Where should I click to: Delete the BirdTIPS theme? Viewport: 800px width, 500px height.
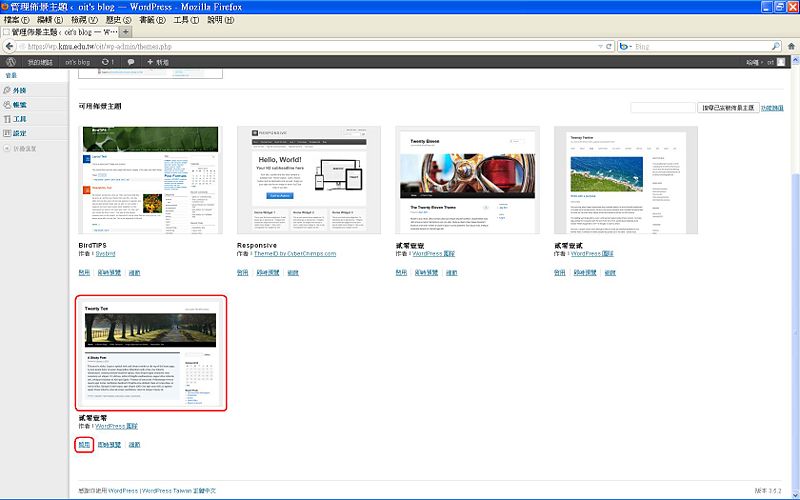pyautogui.click(x=134, y=272)
